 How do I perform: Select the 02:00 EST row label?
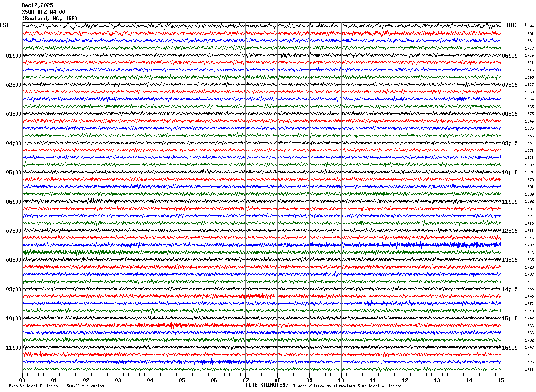click(14, 85)
